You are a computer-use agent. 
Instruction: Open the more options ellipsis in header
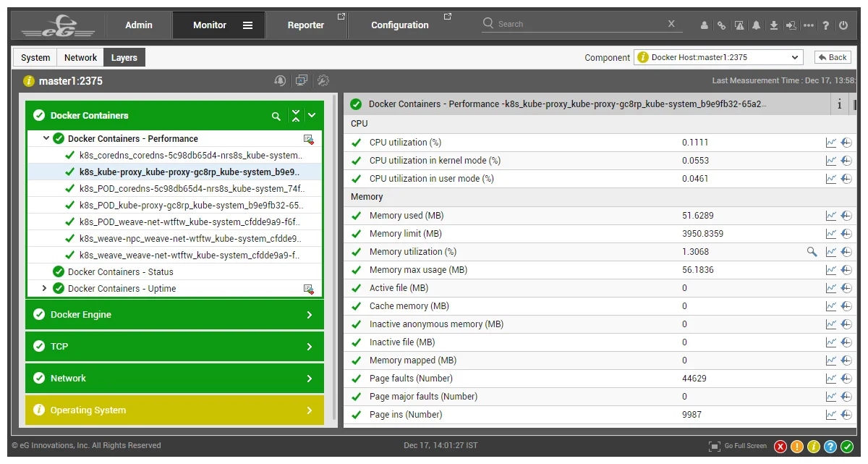[x=808, y=25]
